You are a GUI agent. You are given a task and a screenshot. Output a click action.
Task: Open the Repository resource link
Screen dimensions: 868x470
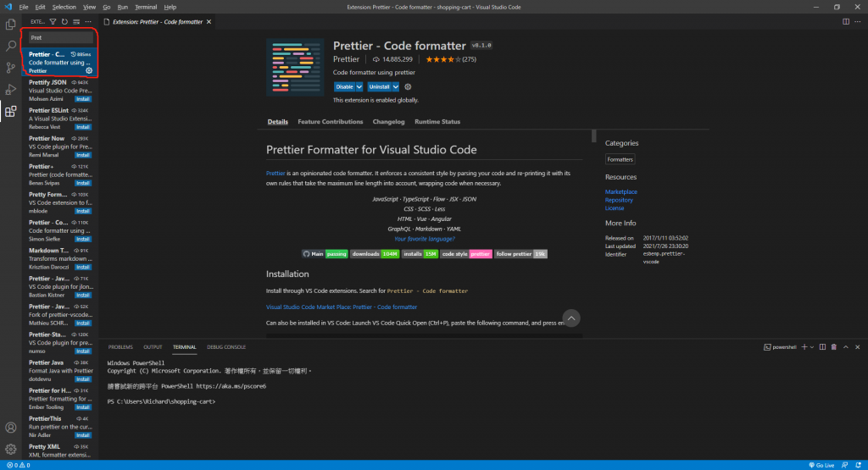[x=618, y=200]
